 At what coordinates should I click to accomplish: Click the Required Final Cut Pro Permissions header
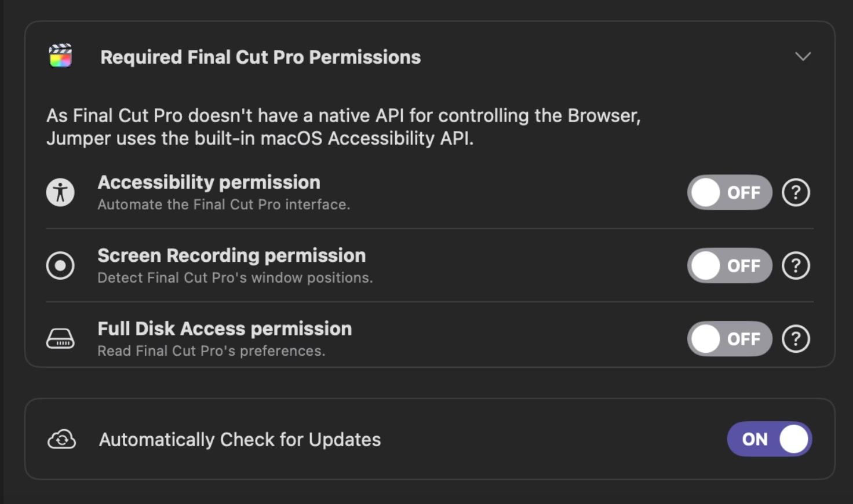click(x=260, y=57)
